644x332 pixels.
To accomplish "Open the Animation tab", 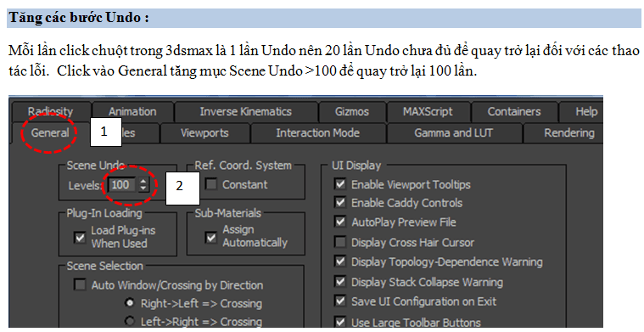I will click(x=132, y=111).
